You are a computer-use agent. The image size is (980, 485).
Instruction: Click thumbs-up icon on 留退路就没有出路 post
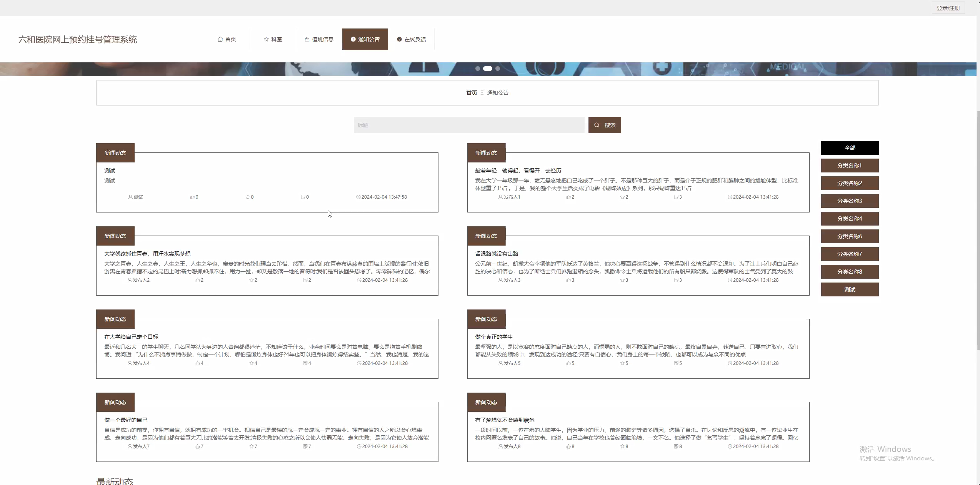568,280
